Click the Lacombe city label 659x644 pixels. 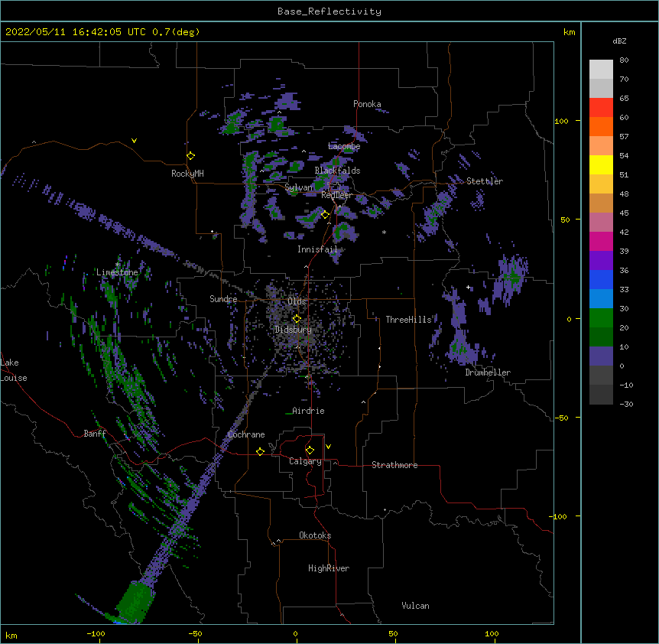(344, 146)
